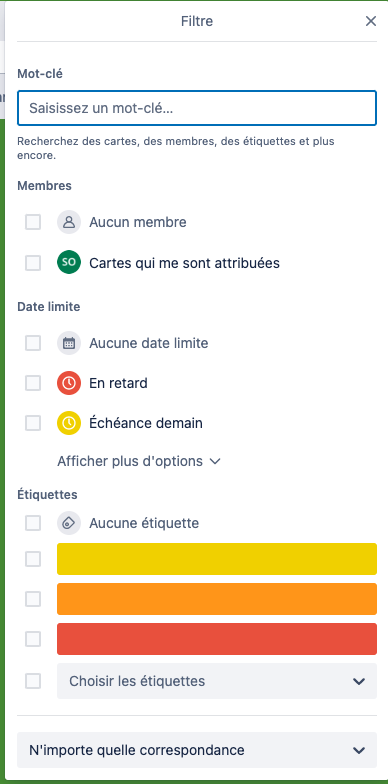Tick the checkbox beside Choisir les étiquettes
The image size is (388, 784).
pyautogui.click(x=33, y=681)
